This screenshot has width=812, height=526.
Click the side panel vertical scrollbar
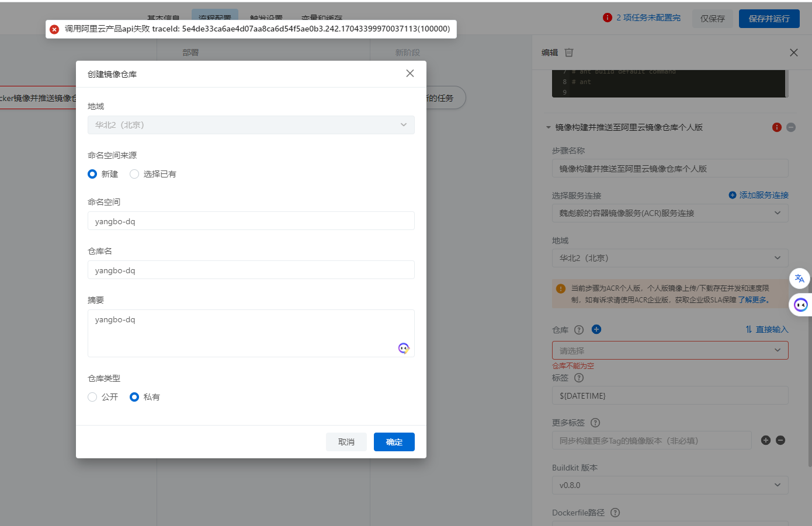pyautogui.click(x=810, y=374)
